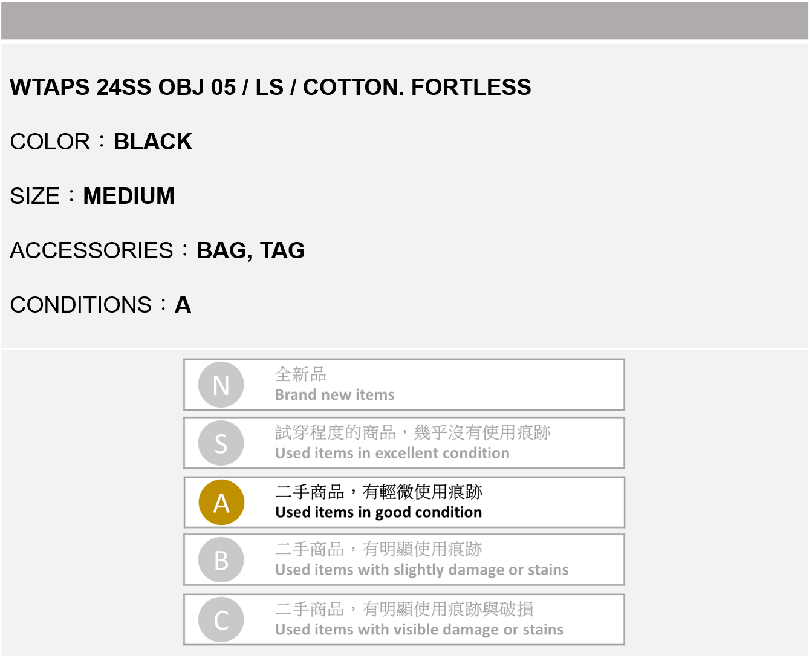Screen dimensions: 812x658
Task: Select Used items in excellent condition text
Action: (x=392, y=453)
